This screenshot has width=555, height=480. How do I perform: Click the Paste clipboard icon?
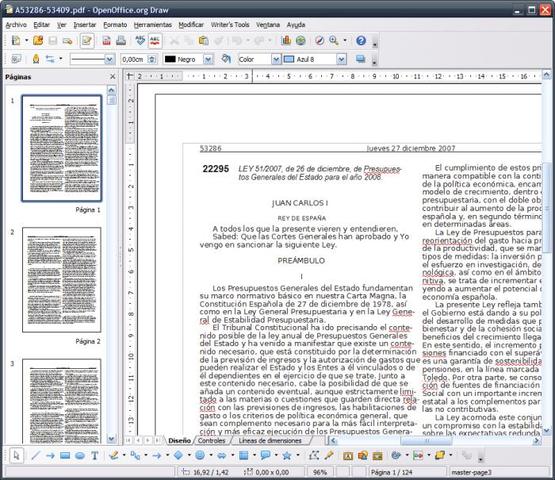[x=203, y=41]
